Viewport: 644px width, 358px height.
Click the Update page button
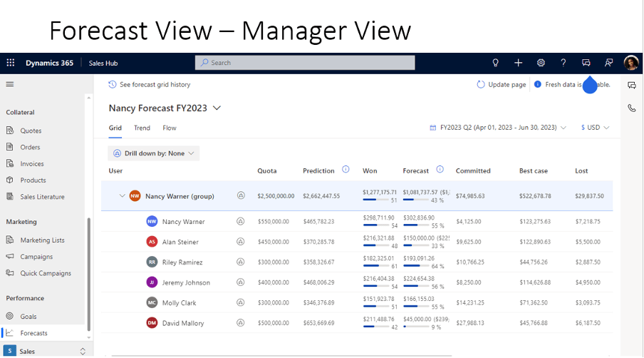pyautogui.click(x=502, y=84)
